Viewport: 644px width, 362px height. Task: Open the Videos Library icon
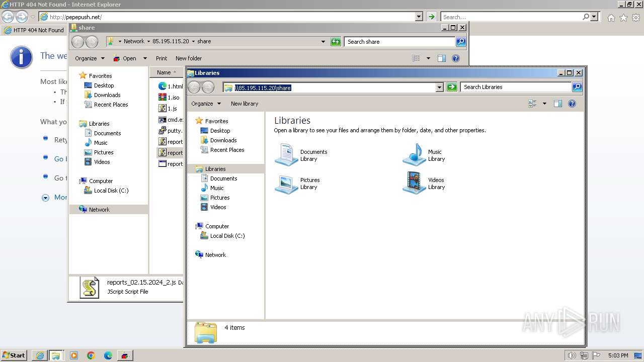tap(415, 183)
